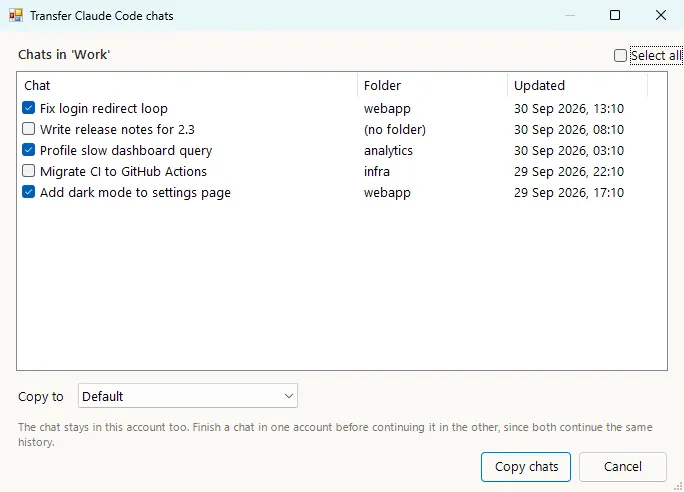684x492 pixels.
Task: Select 'Add dark mode to settings page' title
Action: click(x=135, y=192)
